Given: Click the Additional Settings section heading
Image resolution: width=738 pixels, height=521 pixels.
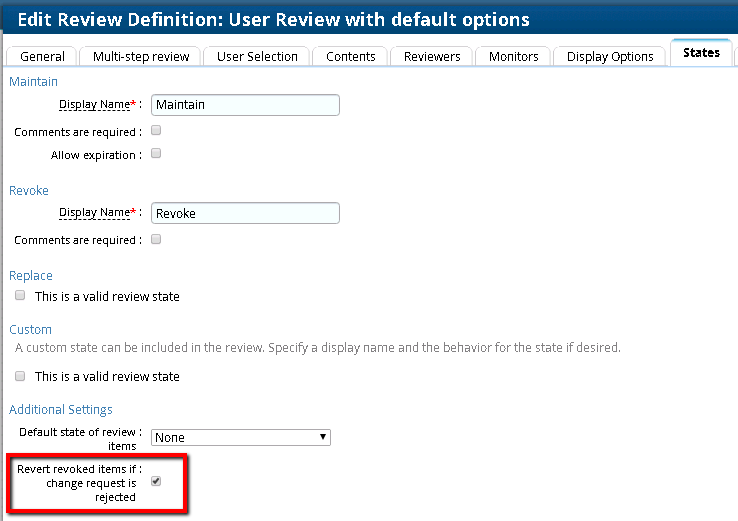Looking at the screenshot, I should click(61, 410).
